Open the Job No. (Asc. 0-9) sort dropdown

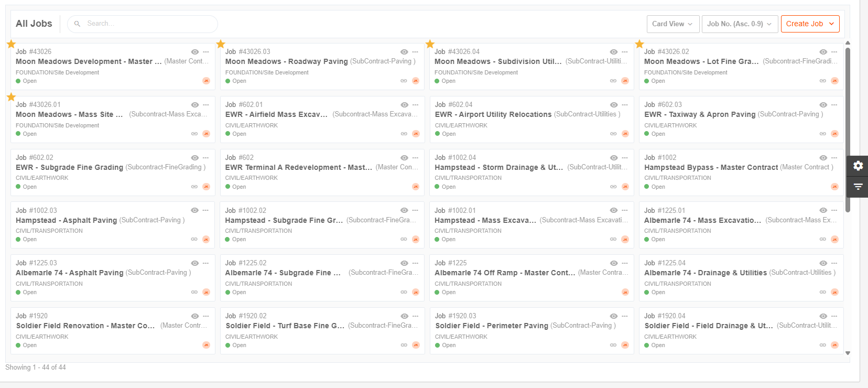point(740,24)
